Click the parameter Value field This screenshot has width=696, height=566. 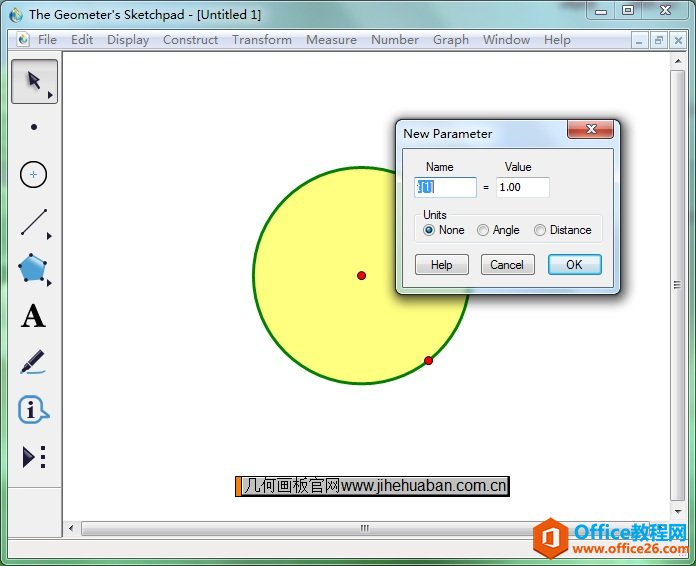tap(522, 187)
